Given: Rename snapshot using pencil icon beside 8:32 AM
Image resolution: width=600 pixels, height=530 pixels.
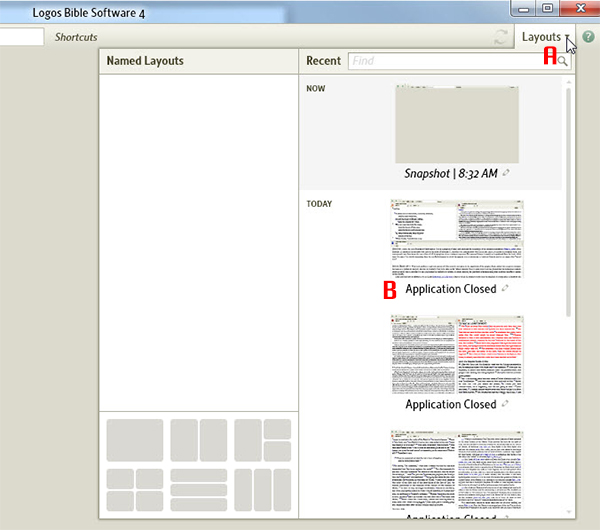Looking at the screenshot, I should (x=506, y=173).
